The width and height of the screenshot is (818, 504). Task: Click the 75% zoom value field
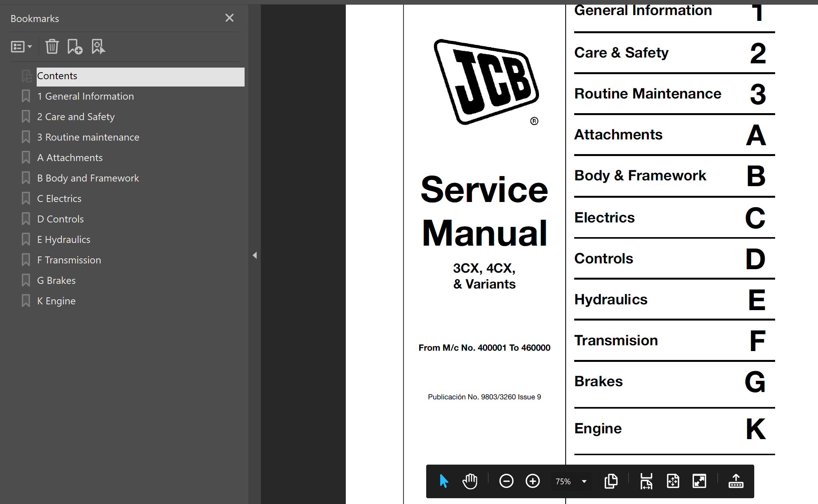click(563, 482)
